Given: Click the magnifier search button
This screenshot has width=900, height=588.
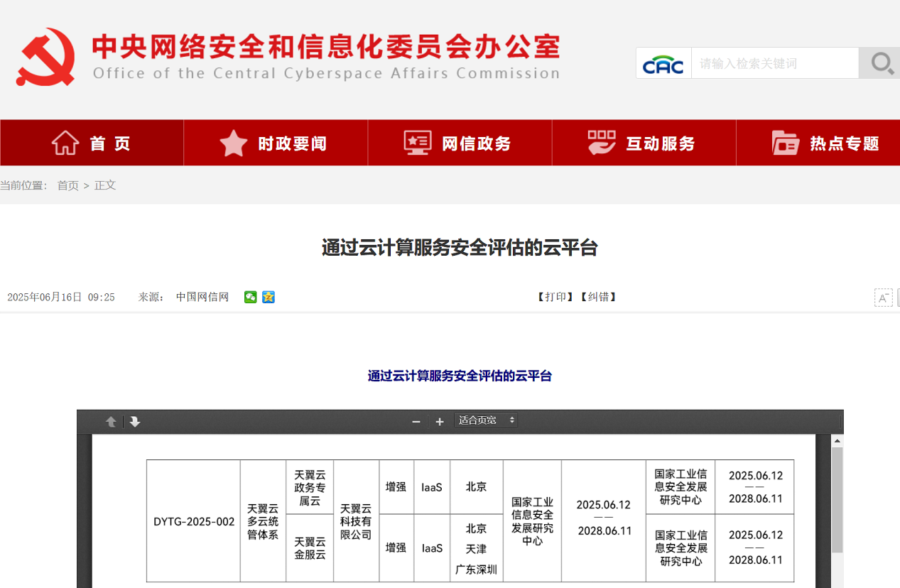Looking at the screenshot, I should point(881,63).
